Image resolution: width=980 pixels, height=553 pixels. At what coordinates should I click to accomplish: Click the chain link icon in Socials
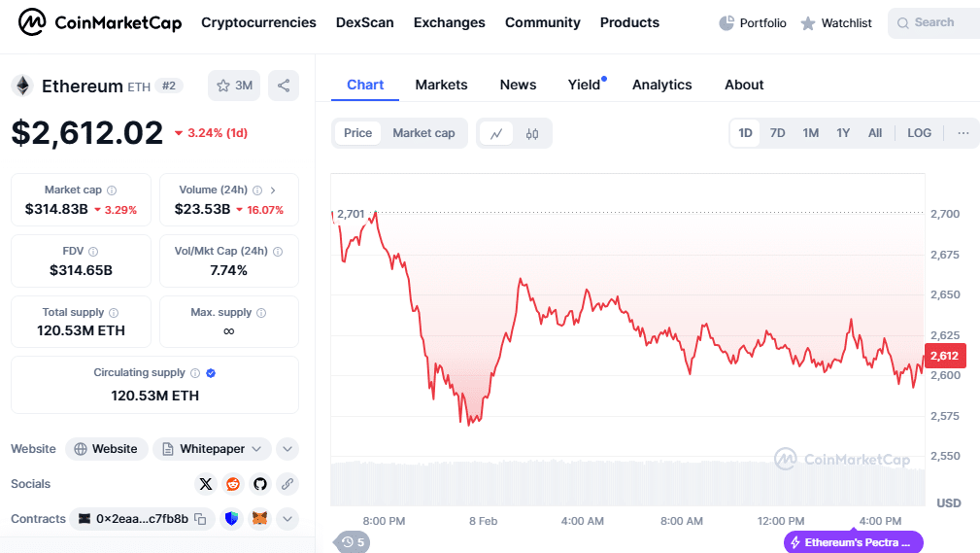(x=287, y=484)
